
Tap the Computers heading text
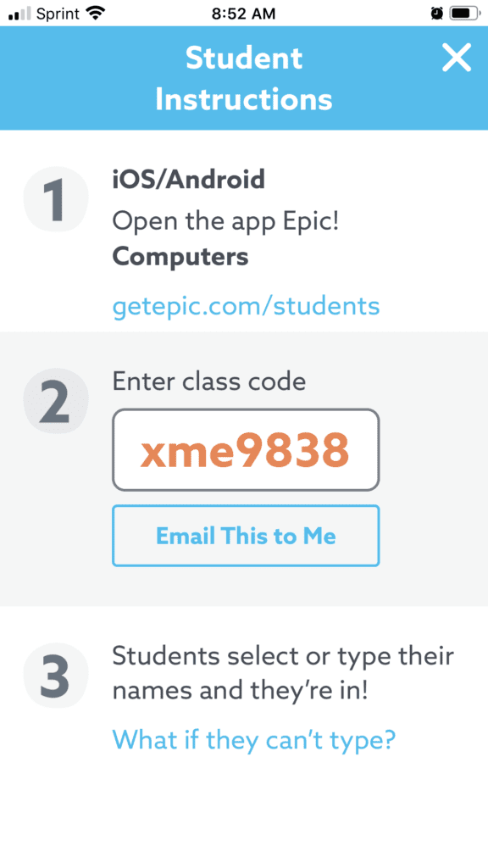coord(180,256)
